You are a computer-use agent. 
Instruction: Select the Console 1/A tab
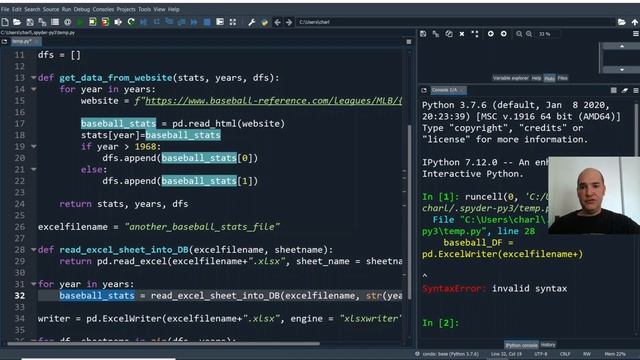coord(448,90)
